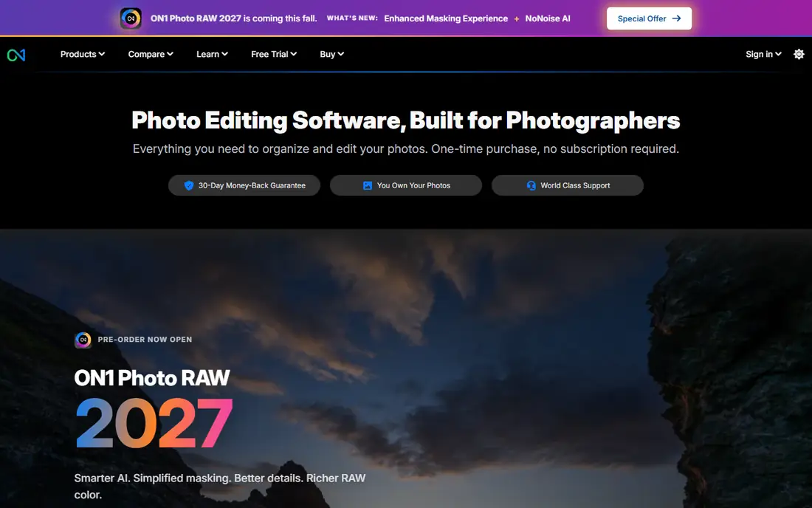Screen dimensions: 812x508
Task: Click the Special Offer button
Action: [x=649, y=18]
